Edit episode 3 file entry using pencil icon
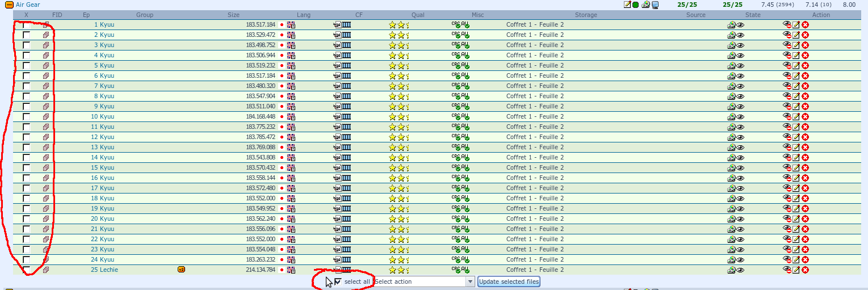Screen dimensions: 868x290 [x=796, y=45]
